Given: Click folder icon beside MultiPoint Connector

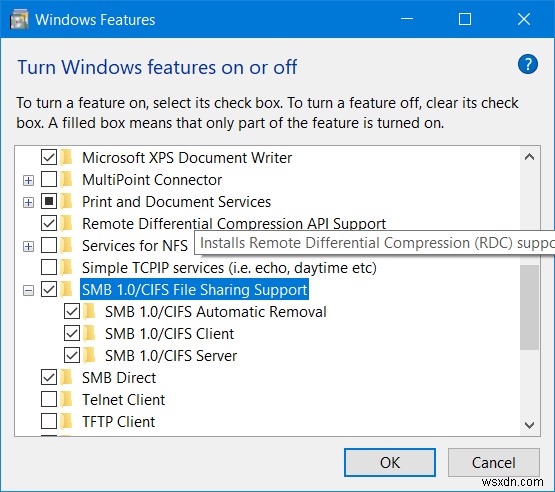Looking at the screenshot, I should point(67,179).
